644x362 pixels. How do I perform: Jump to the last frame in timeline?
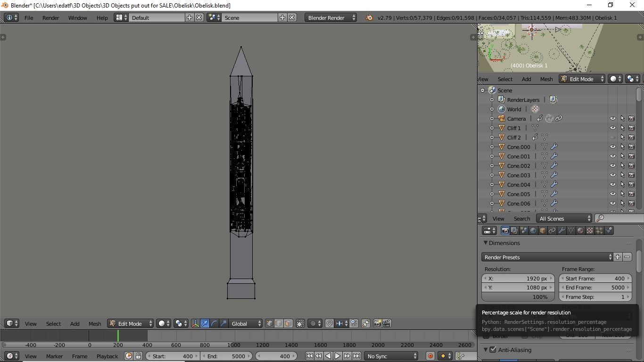coord(357,356)
